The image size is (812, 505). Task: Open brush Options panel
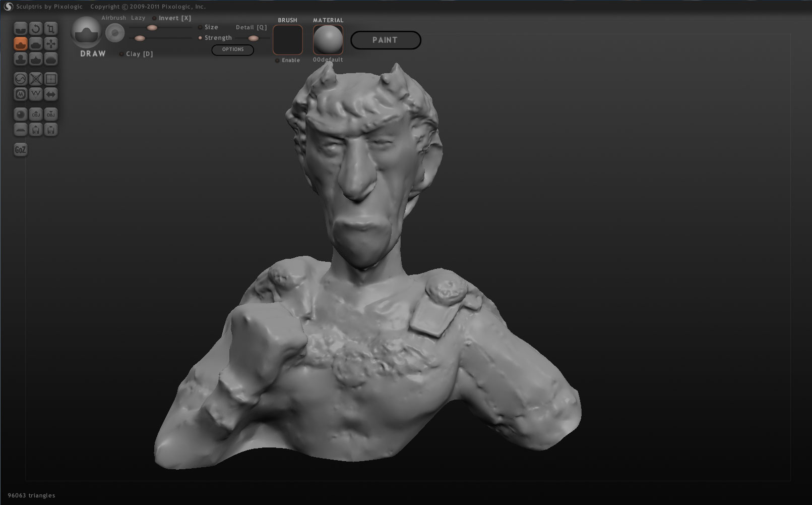[232, 50]
